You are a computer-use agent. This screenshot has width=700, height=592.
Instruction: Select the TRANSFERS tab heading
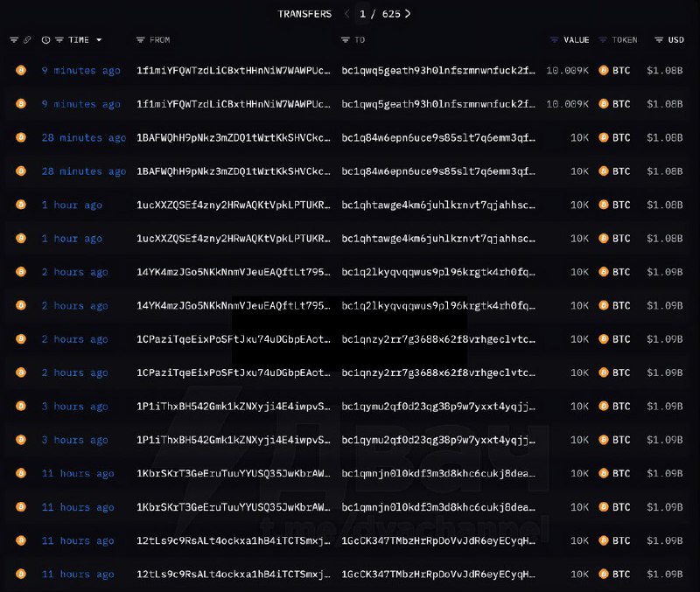point(304,14)
